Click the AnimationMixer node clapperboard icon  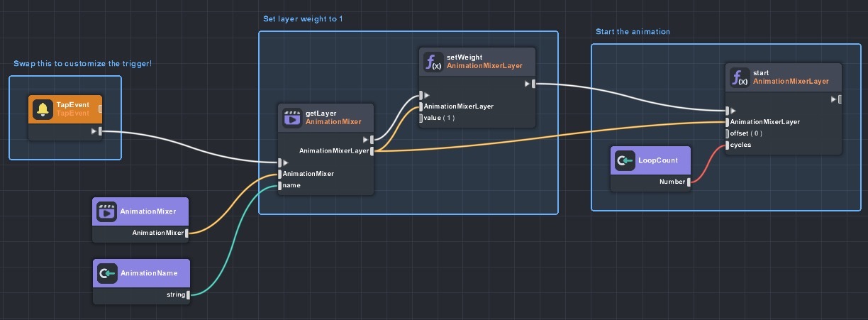106,211
